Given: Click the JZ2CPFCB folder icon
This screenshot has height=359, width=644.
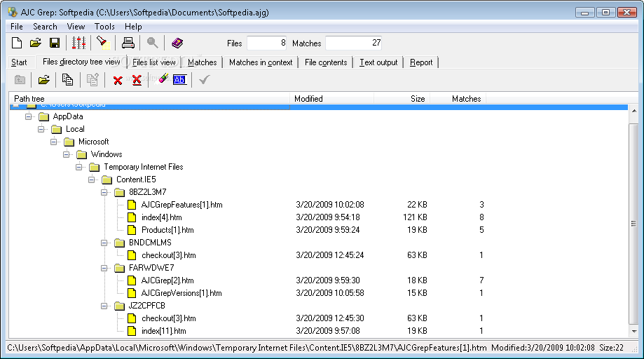Looking at the screenshot, I should 120,306.
